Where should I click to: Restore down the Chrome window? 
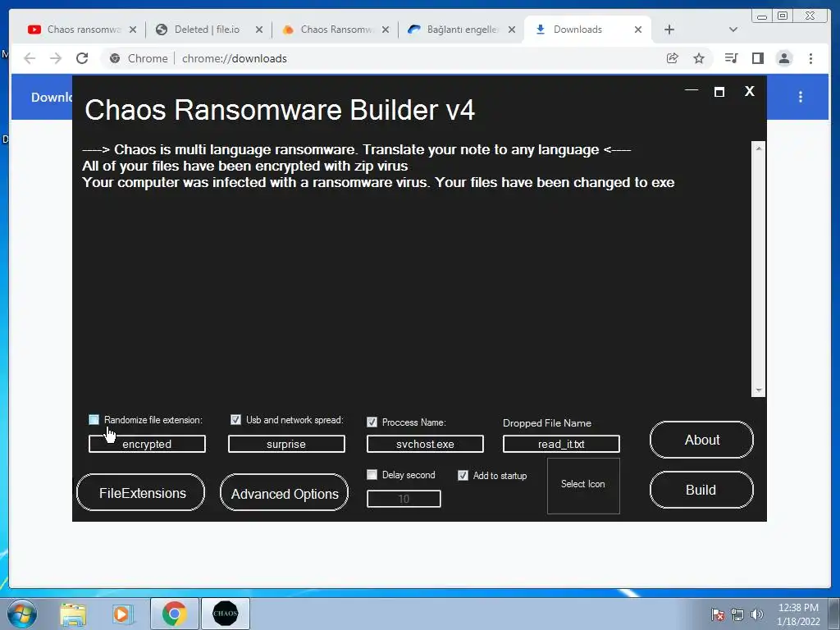783,16
